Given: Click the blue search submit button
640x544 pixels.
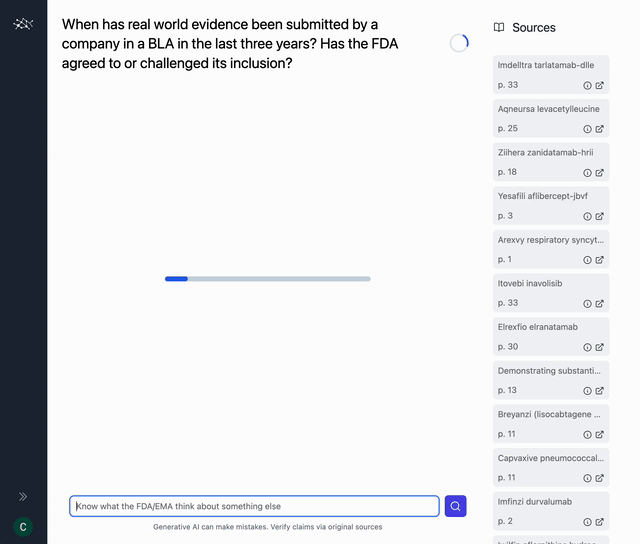Looking at the screenshot, I should pos(455,506).
